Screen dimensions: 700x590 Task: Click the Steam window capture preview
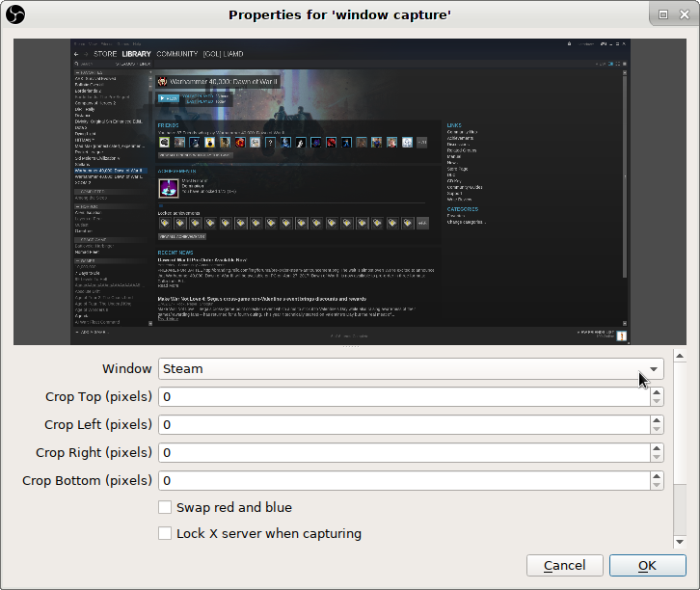click(x=350, y=192)
